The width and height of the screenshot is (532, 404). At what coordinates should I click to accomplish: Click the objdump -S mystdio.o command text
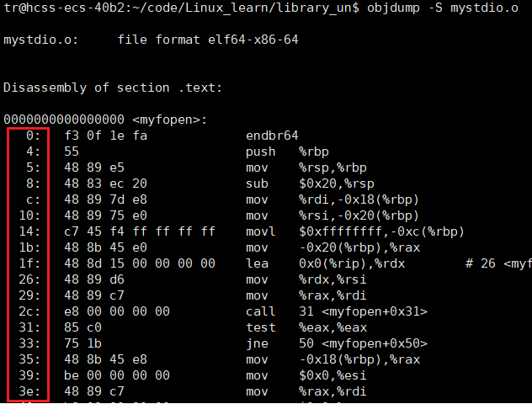(x=443, y=8)
